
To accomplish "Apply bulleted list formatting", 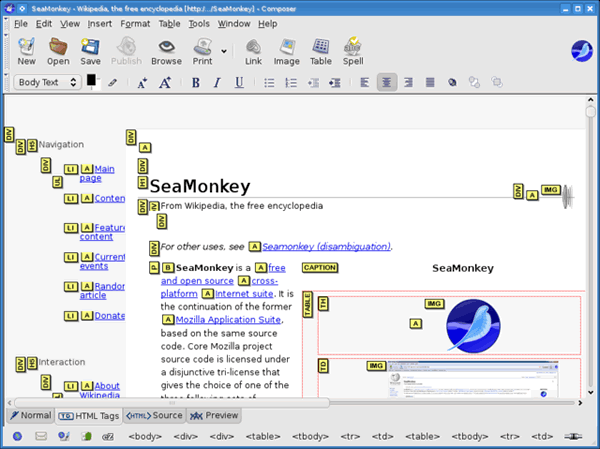I will (x=269, y=83).
